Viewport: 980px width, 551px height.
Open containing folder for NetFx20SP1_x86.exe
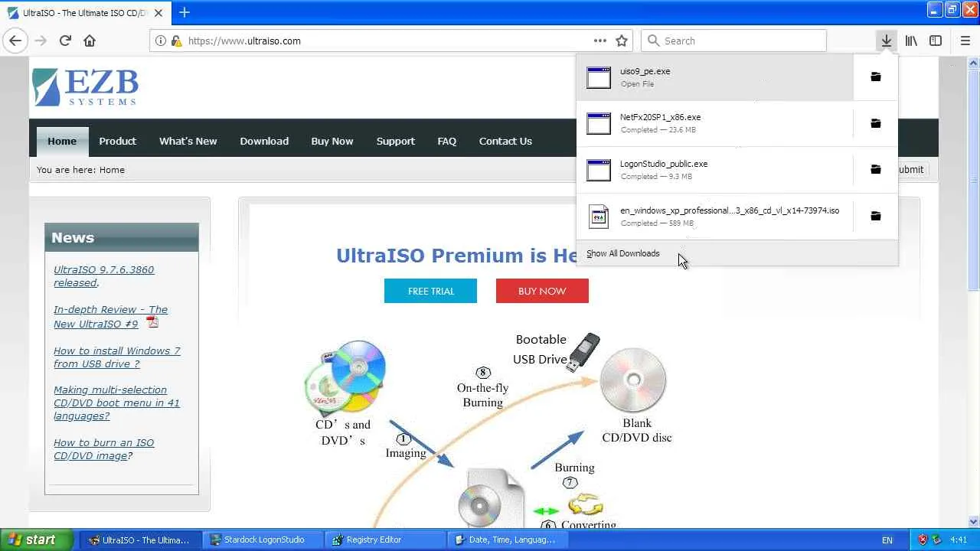point(876,123)
